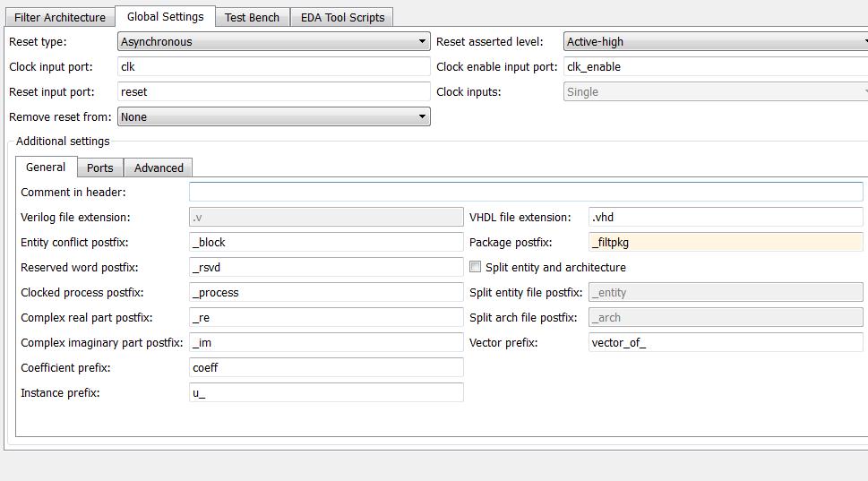868x481 pixels.
Task: Enable Split entity and architecture checkbox
Action: pyautogui.click(x=476, y=267)
